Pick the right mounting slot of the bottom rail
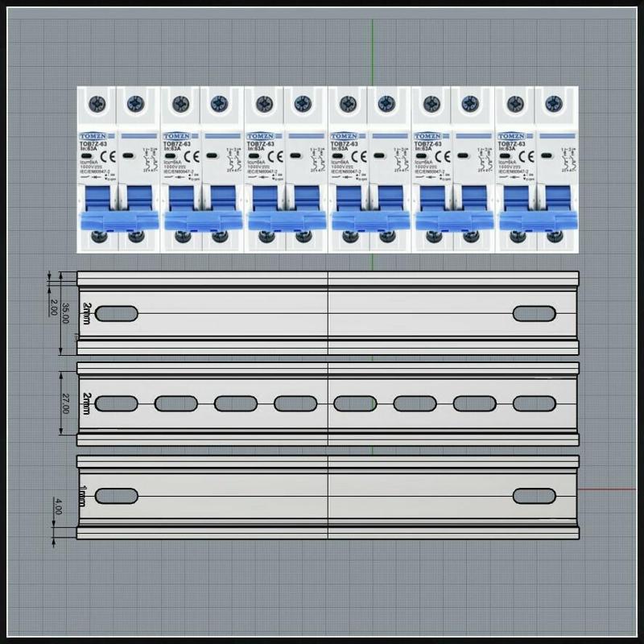Screen dimensions: 644x644 tap(535, 496)
